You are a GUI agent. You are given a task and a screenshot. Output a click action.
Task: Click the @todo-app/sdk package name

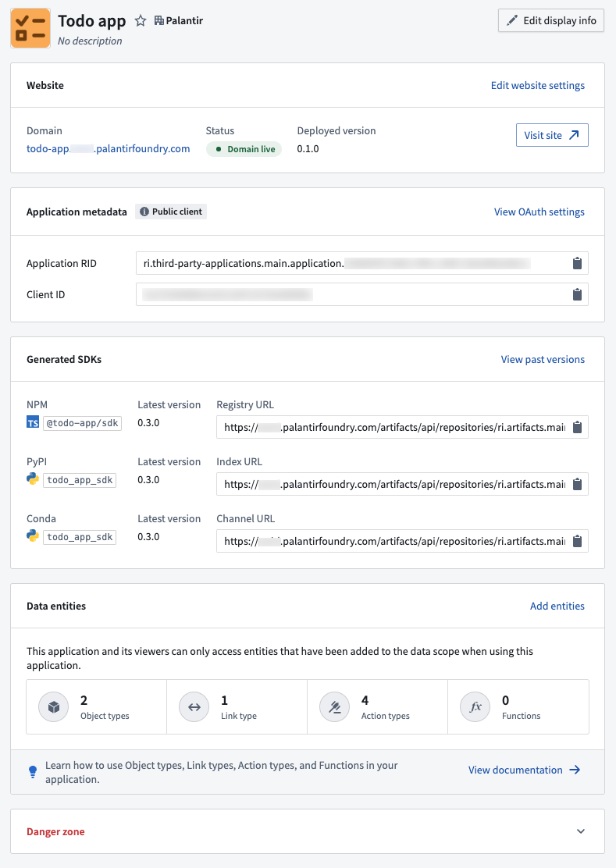point(82,423)
